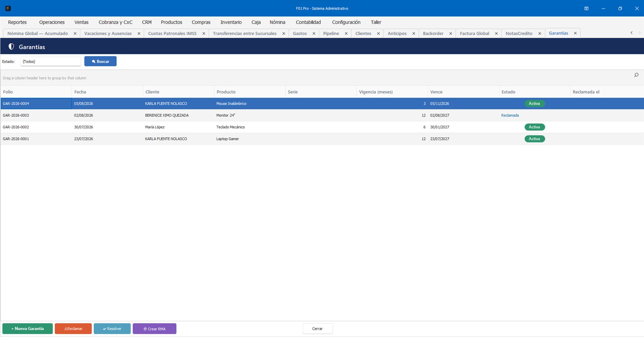Click the Resolver button
The image size is (644, 337).
(112, 329)
